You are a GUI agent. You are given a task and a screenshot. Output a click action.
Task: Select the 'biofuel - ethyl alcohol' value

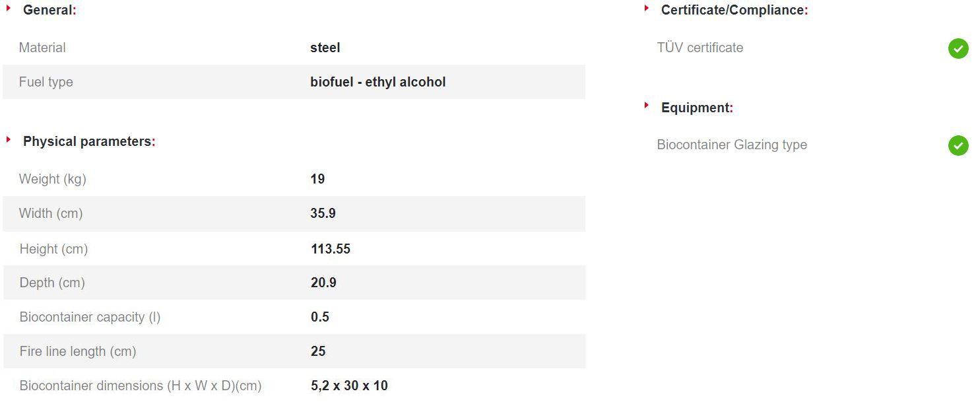click(377, 82)
